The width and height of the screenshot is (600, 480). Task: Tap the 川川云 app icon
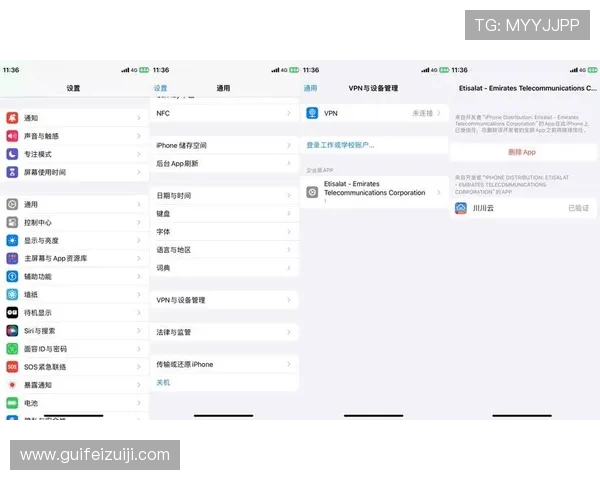coord(461,208)
